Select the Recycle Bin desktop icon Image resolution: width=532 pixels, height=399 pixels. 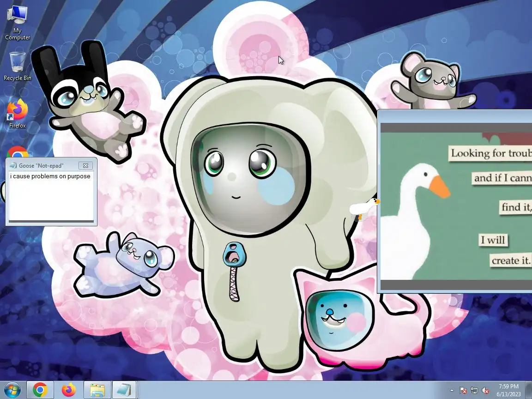pyautogui.click(x=17, y=66)
